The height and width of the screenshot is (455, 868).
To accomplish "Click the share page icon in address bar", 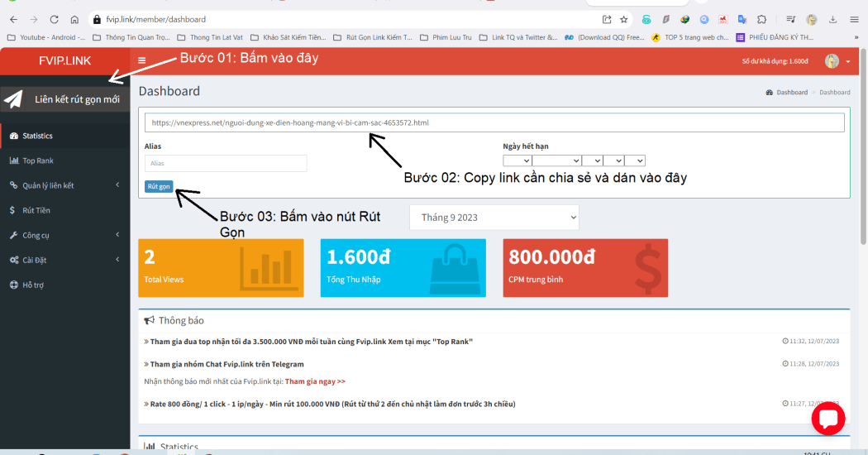I will tap(607, 19).
